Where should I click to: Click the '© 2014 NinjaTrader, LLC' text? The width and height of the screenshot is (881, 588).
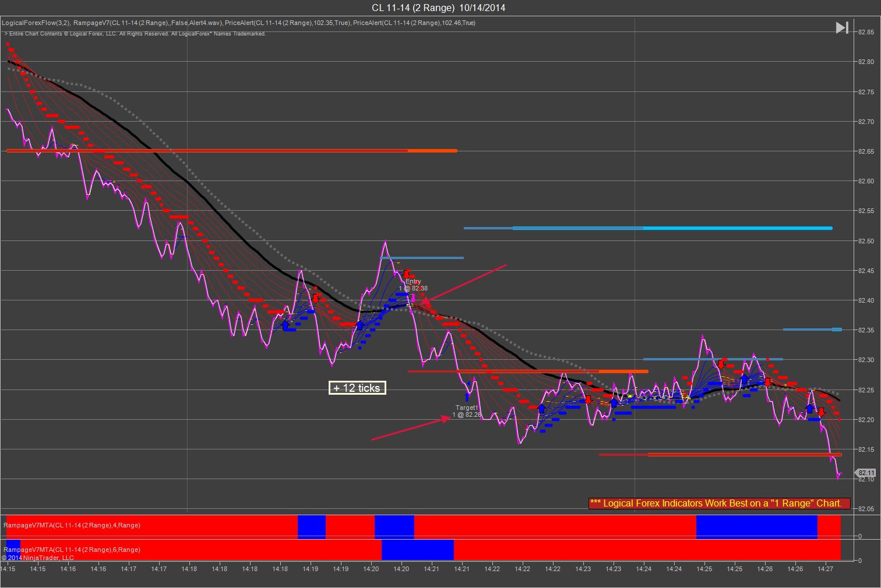(38, 558)
